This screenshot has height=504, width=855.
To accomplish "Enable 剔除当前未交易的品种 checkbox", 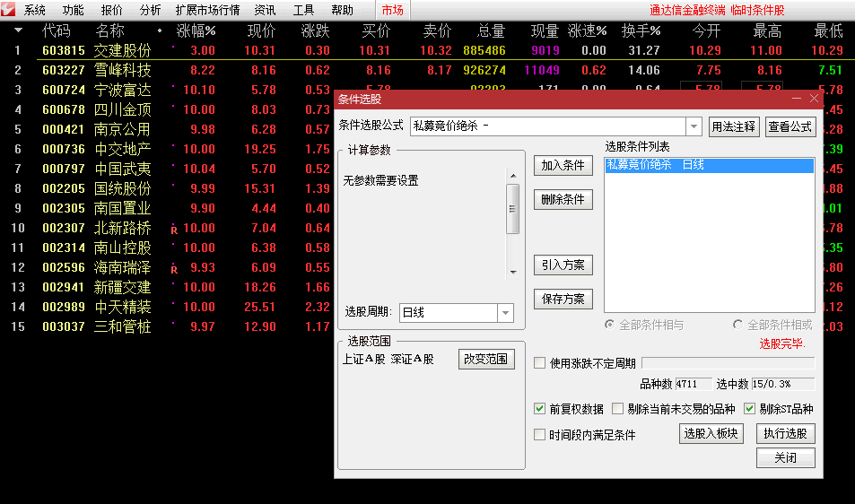I will (617, 409).
